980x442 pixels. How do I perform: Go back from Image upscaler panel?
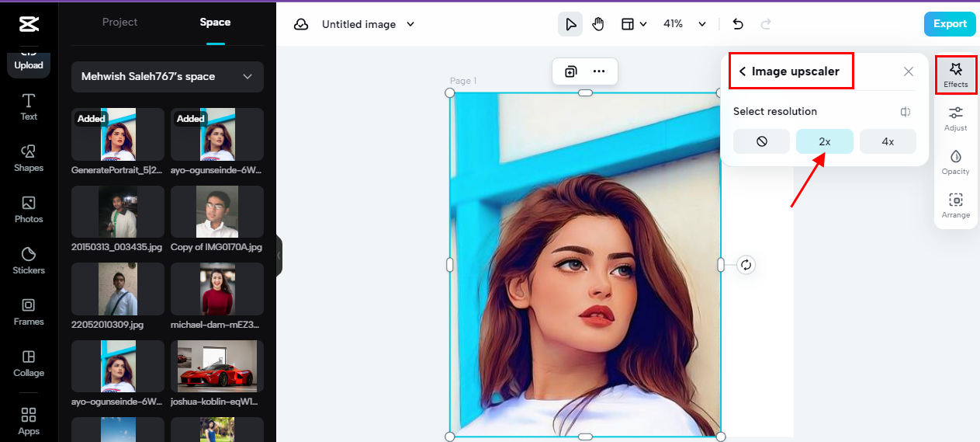(743, 71)
